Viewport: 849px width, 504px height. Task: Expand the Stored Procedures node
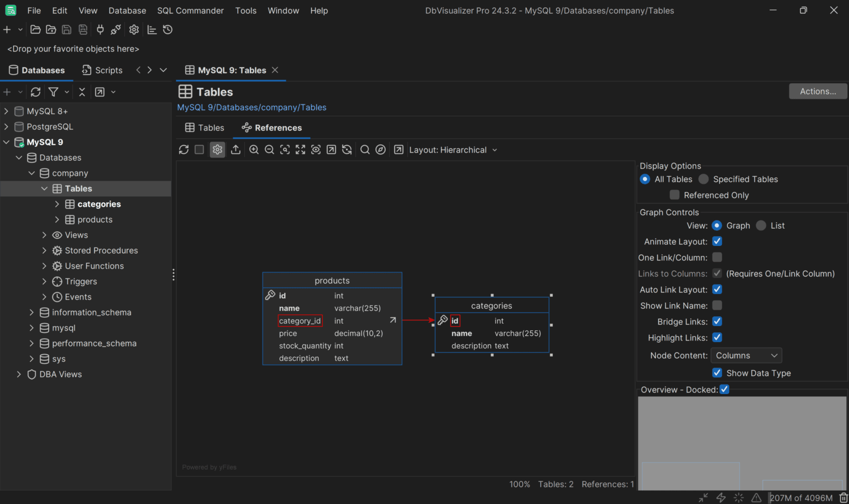coord(44,250)
